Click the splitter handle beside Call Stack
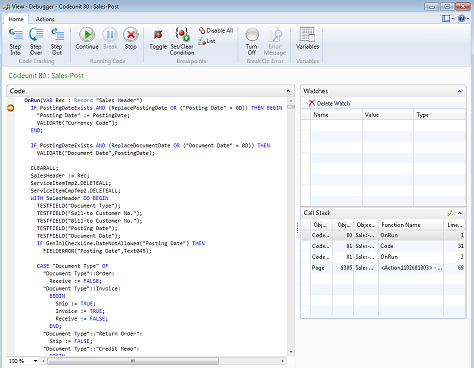The width and height of the screenshot is (474, 368). (x=297, y=228)
